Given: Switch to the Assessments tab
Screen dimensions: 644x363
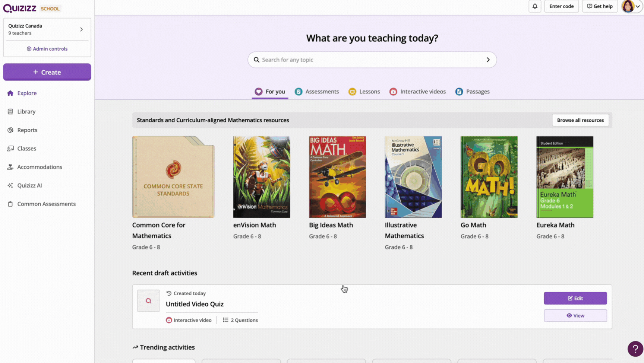Looking at the screenshot, I should (x=317, y=92).
